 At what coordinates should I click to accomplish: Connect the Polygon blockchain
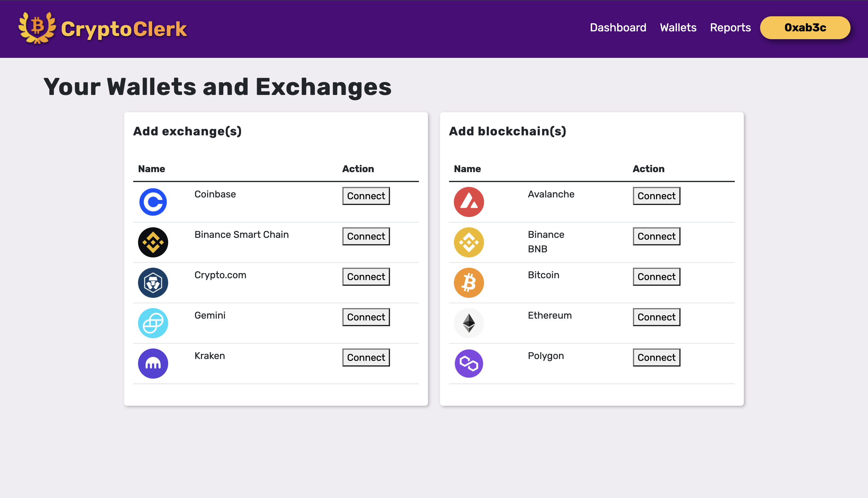click(656, 357)
